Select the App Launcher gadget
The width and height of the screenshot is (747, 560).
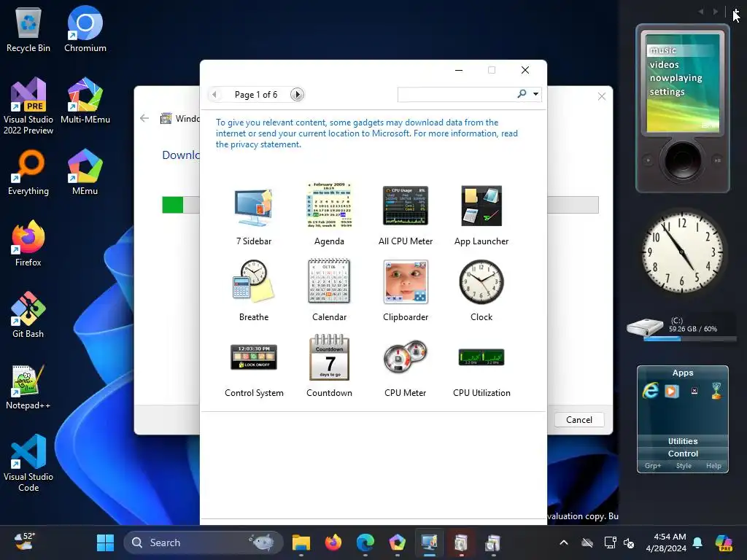(x=481, y=214)
